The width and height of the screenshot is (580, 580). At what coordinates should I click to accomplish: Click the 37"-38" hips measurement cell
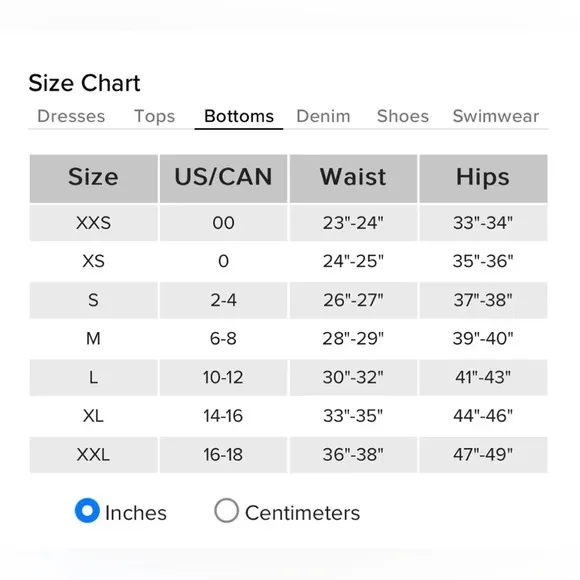(483, 300)
